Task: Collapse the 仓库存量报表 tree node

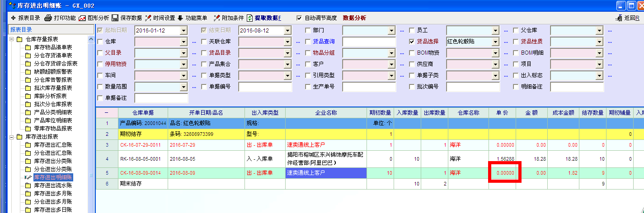Action: [x=11, y=39]
